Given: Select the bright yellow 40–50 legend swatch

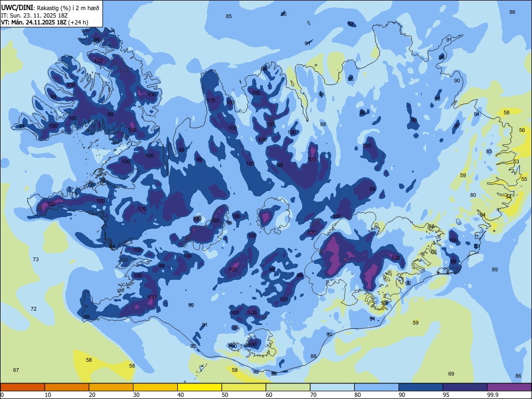Looking at the screenshot, I should 199,387.
